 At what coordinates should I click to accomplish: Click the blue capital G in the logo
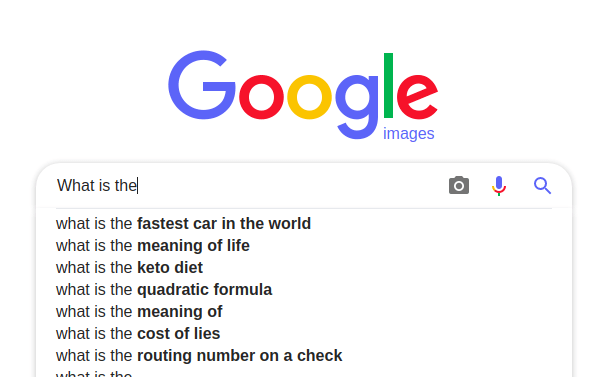pyautogui.click(x=202, y=85)
